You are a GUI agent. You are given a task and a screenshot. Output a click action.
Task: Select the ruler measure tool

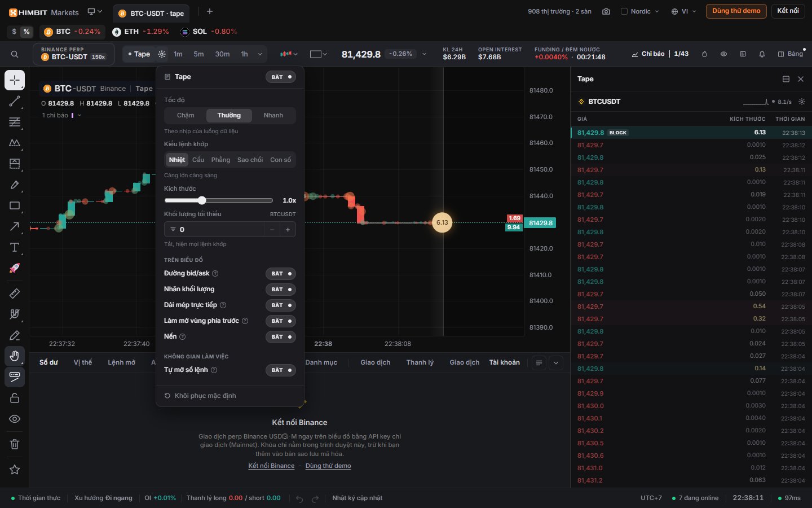[15, 293]
